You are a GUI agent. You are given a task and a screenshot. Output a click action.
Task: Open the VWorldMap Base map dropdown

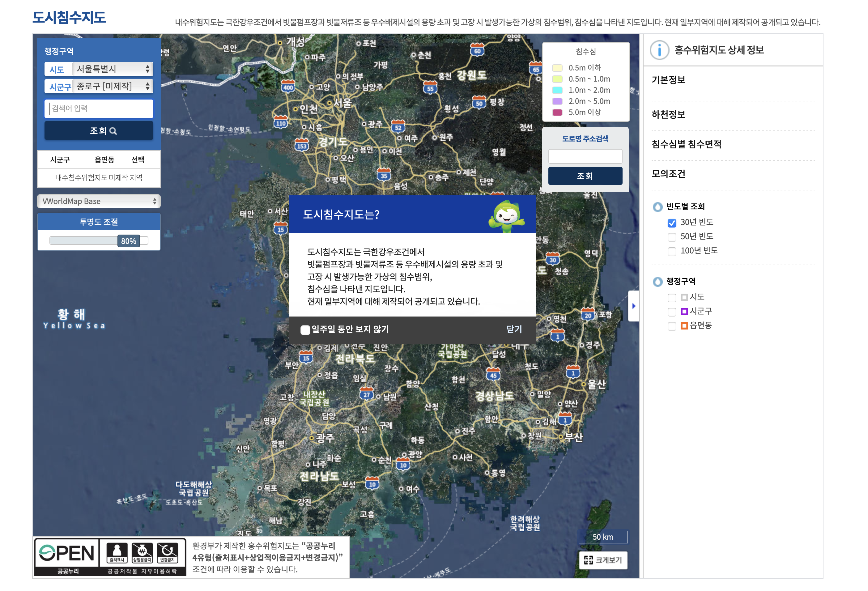click(99, 201)
